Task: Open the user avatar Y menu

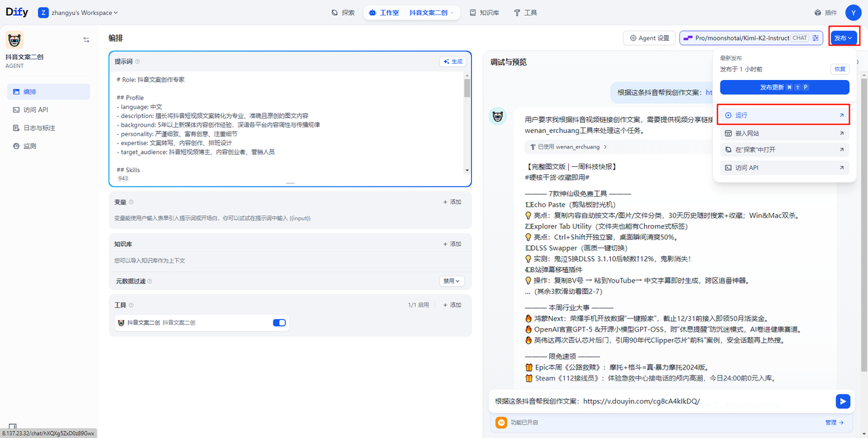Action: [x=853, y=12]
